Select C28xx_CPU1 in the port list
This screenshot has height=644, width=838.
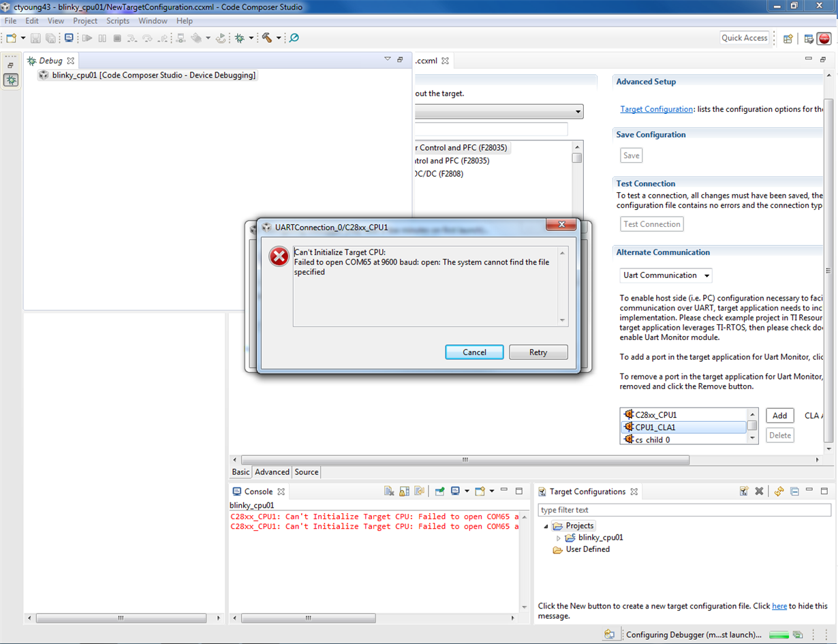click(684, 414)
